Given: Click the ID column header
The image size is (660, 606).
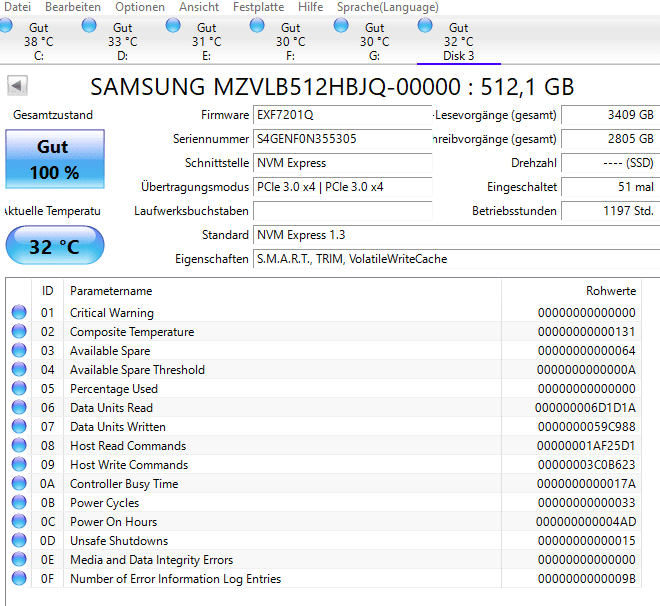Looking at the screenshot, I should click(48, 291).
